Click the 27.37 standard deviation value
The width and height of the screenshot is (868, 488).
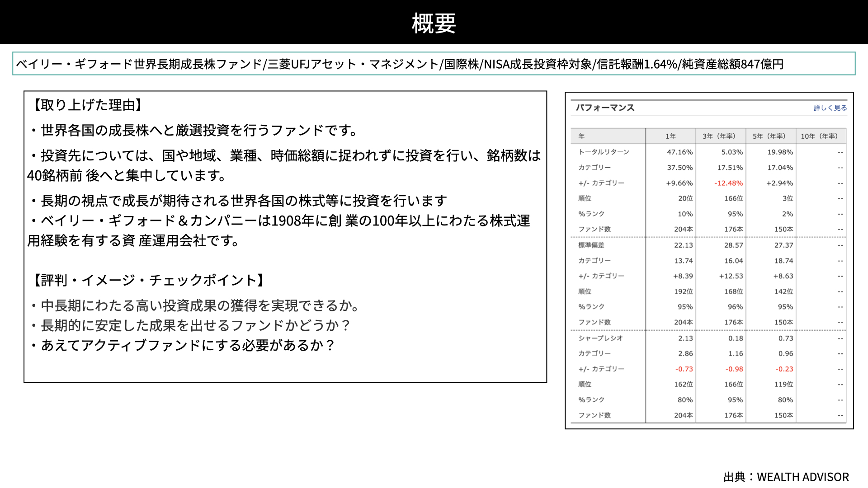click(x=783, y=245)
